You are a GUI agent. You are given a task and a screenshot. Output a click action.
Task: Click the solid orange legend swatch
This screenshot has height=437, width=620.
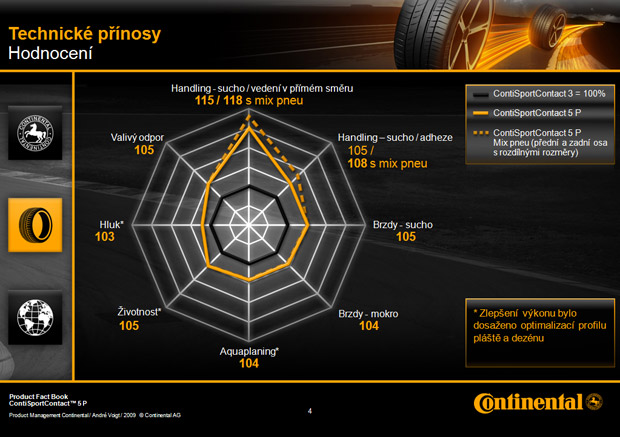coord(480,114)
